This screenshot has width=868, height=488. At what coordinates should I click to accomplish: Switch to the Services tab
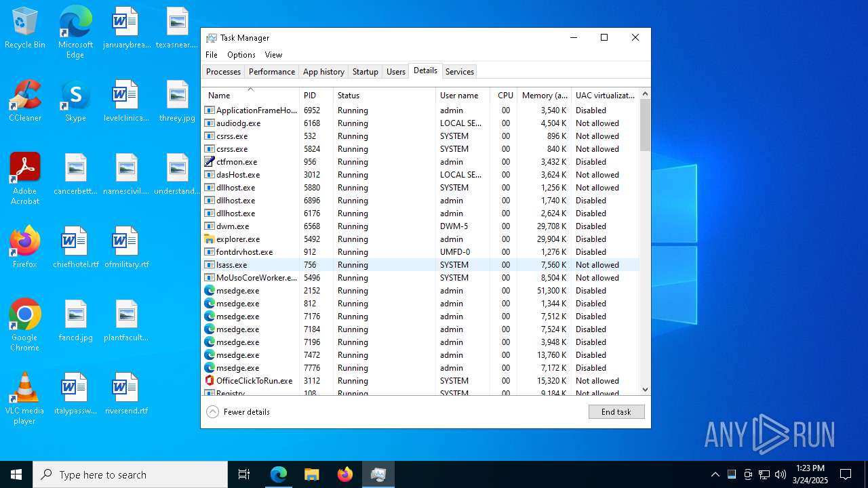click(x=460, y=72)
